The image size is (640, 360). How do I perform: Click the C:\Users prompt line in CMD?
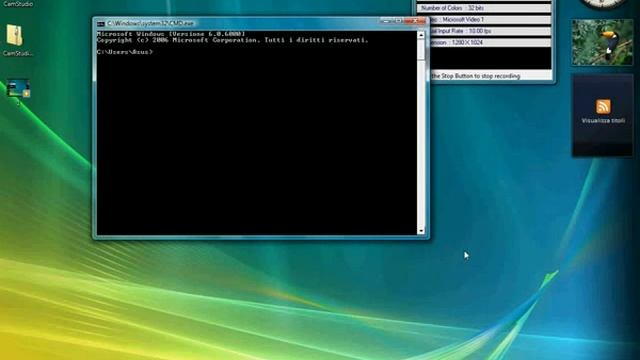click(x=125, y=52)
